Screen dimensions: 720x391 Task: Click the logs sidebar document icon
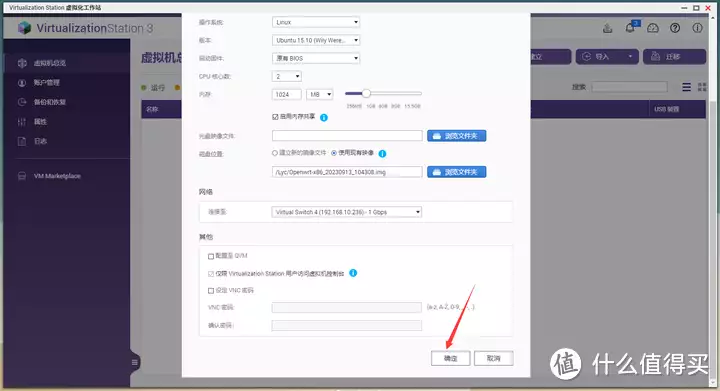point(22,141)
